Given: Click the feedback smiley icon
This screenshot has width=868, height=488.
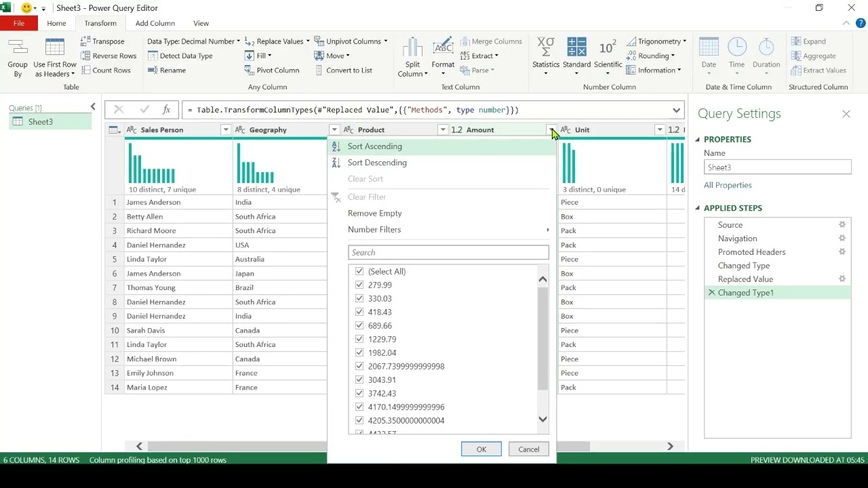Looking at the screenshot, I should pos(26,8).
